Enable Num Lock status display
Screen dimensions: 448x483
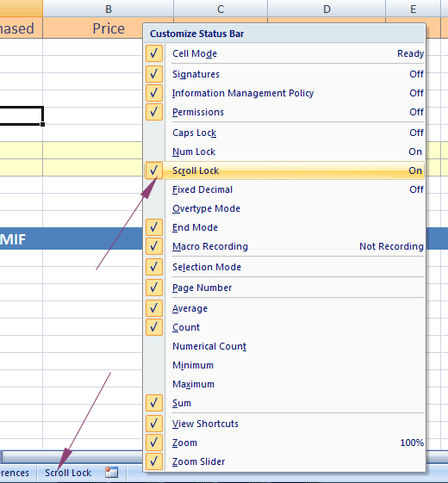pos(284,152)
